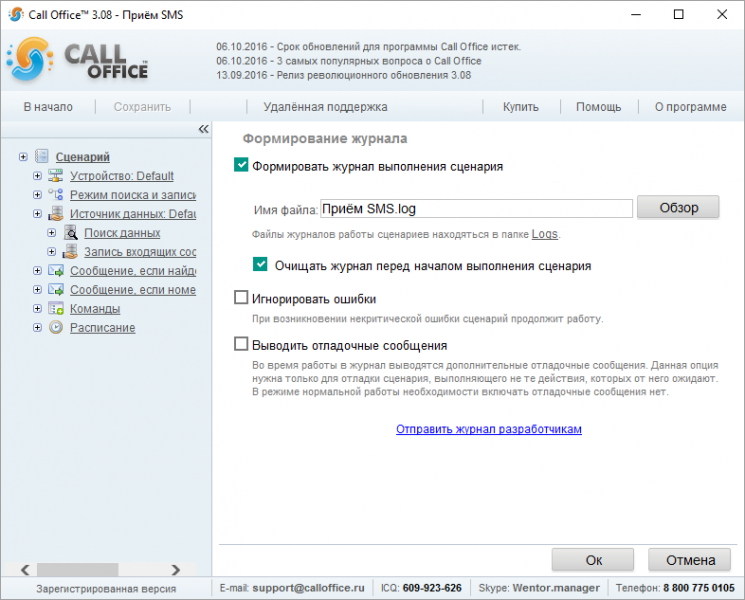
Task: Expand the Устройство: Default tree node
Action: tap(37, 176)
